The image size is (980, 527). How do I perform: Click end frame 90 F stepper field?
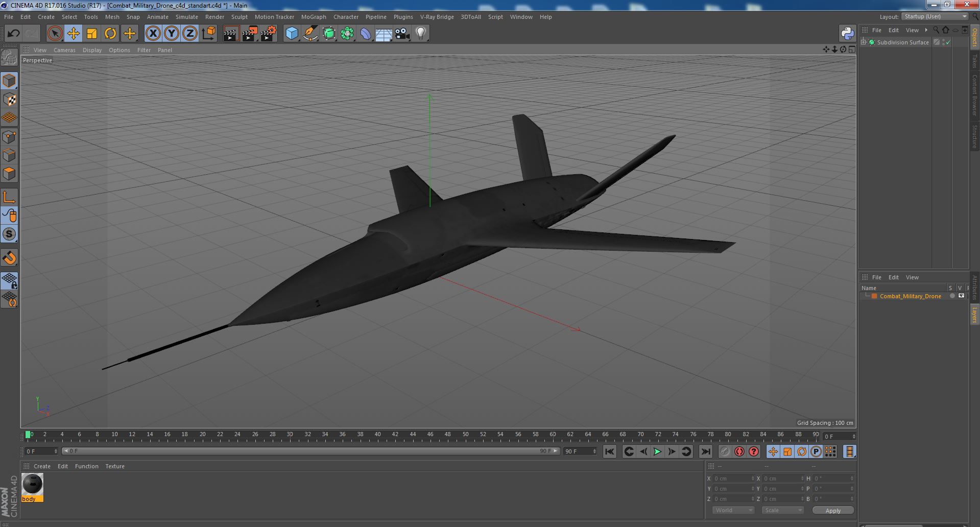tap(580, 451)
